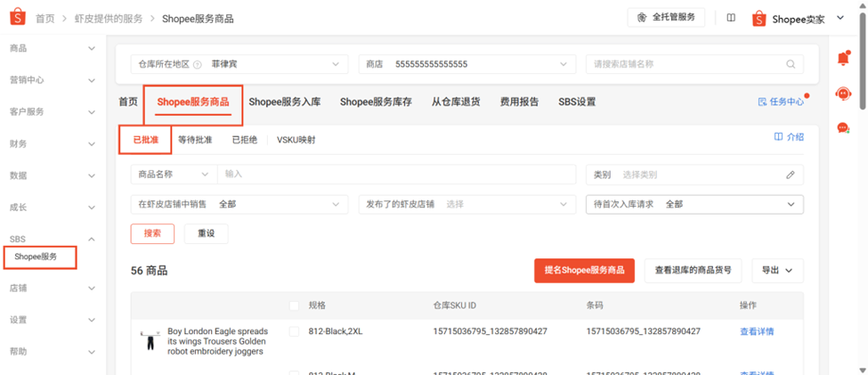Click the book icon in header
Screen dimensions: 868x375
731,18
